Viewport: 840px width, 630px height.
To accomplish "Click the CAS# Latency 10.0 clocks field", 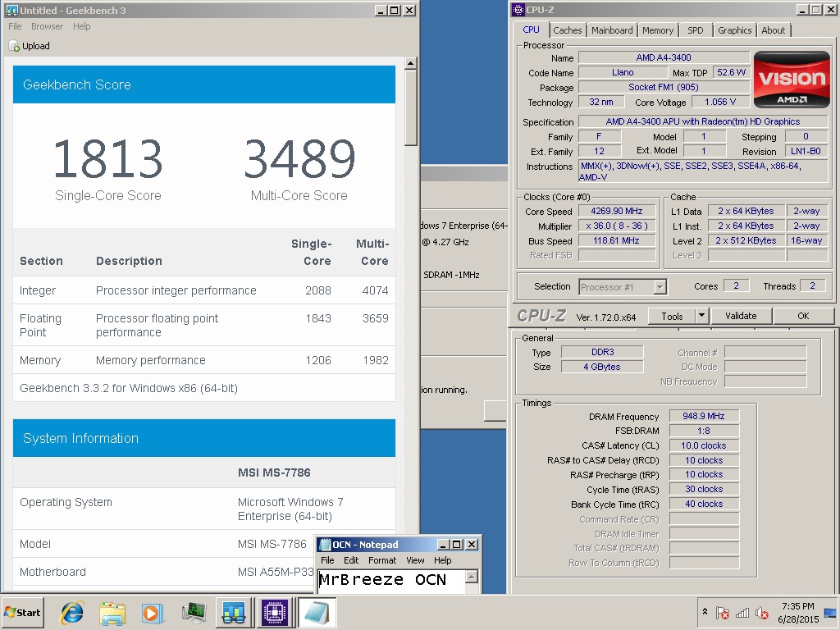I will [x=703, y=445].
